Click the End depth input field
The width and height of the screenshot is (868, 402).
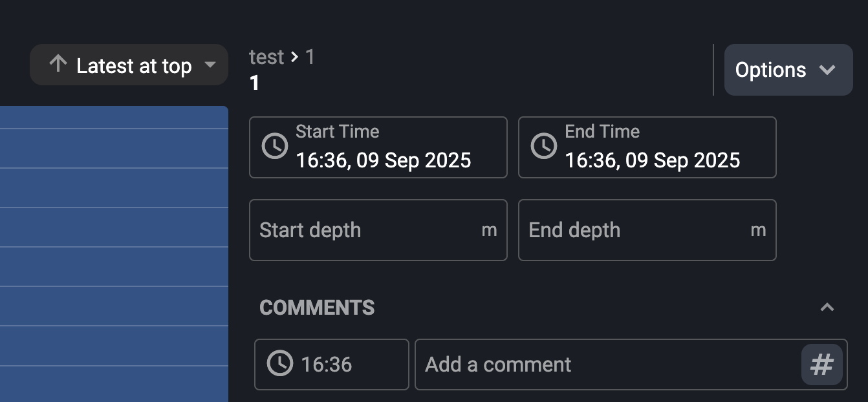click(647, 230)
